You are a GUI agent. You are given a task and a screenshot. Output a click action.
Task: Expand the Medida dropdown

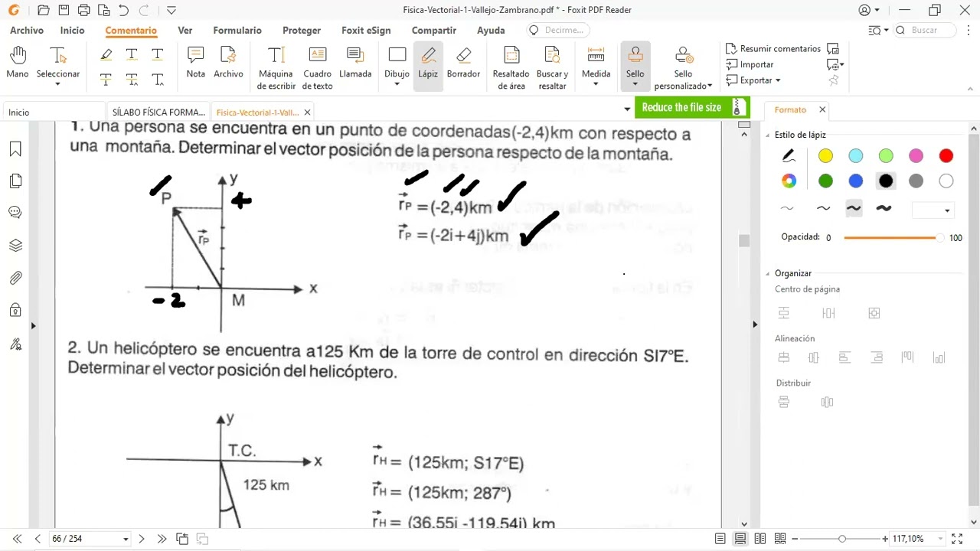(596, 83)
